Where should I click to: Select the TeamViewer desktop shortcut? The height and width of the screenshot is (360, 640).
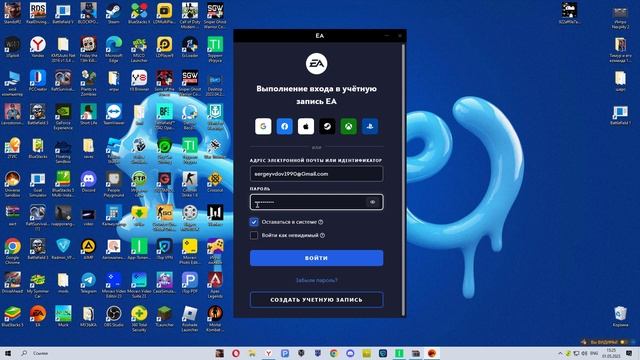coord(113,114)
